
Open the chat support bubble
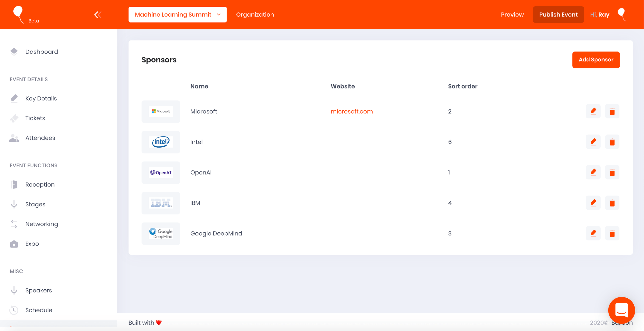pyautogui.click(x=621, y=310)
